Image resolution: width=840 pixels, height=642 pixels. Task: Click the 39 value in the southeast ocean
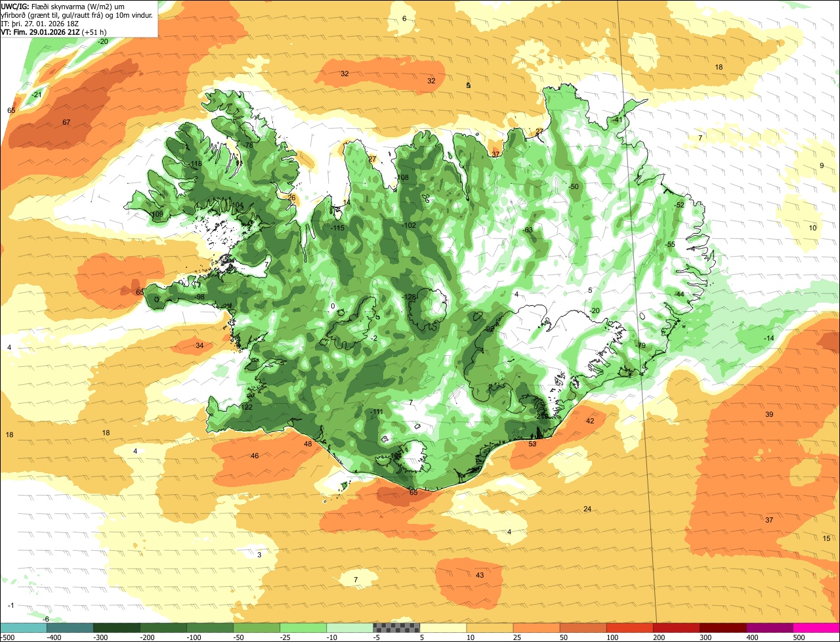coord(769,415)
